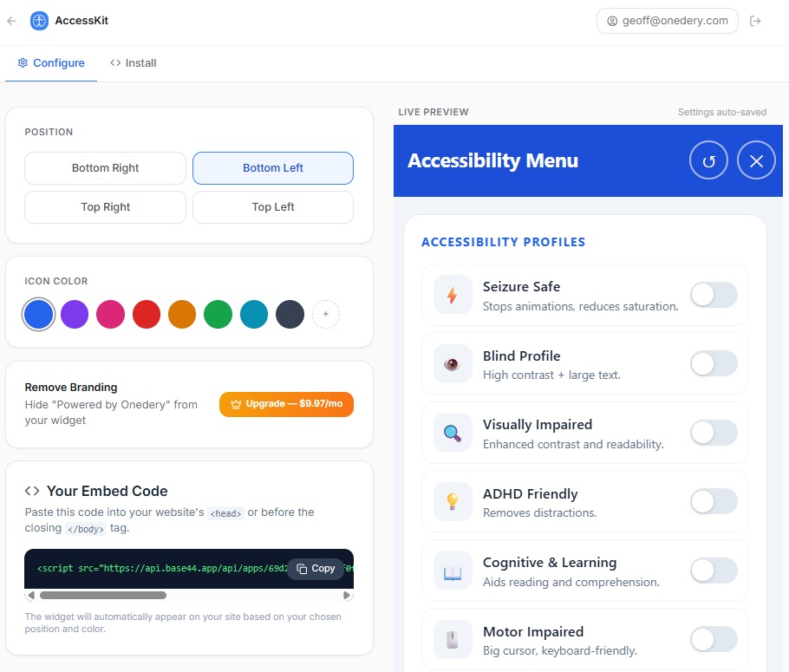Click the Settings auto-saved text
The image size is (789, 672).
(722, 112)
